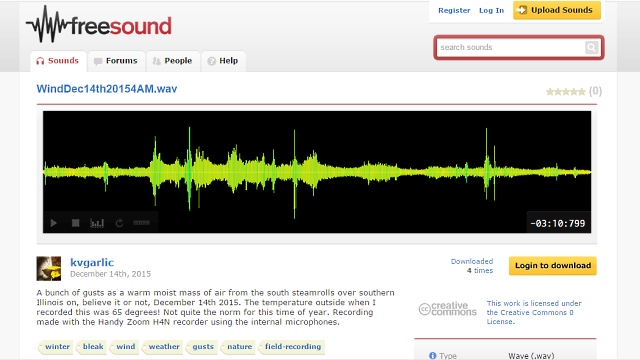Toggle loop playback icon
This screenshot has height=360, width=640.
pos(119,223)
